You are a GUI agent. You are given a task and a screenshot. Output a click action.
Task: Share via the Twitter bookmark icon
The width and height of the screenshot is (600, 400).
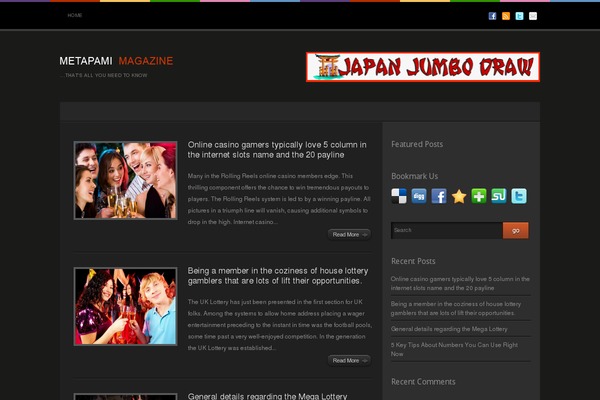[x=519, y=196]
